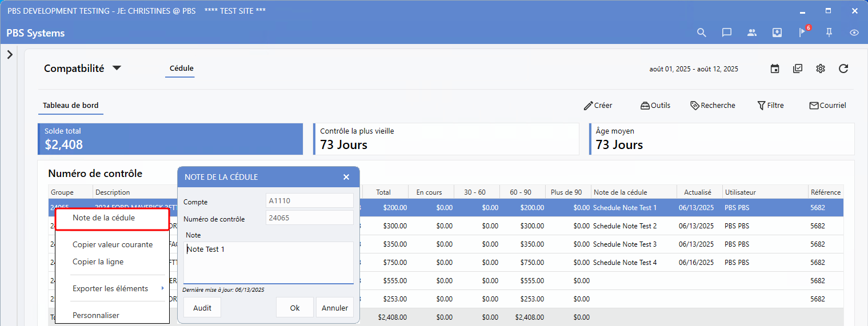Expand the Compatbilité dropdown arrow
This screenshot has height=326, width=868.
point(117,68)
